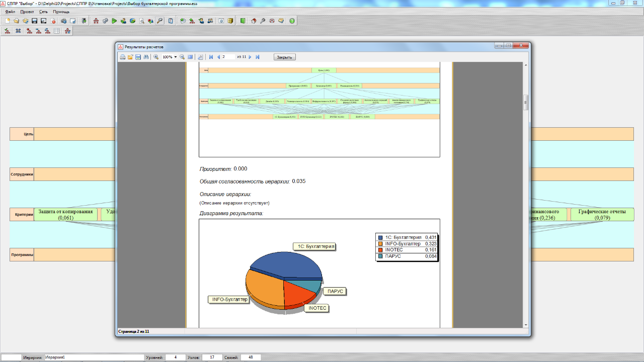This screenshot has width=644, height=362.
Task: Zoom in with the magnifier plus icon
Action: tap(156, 57)
